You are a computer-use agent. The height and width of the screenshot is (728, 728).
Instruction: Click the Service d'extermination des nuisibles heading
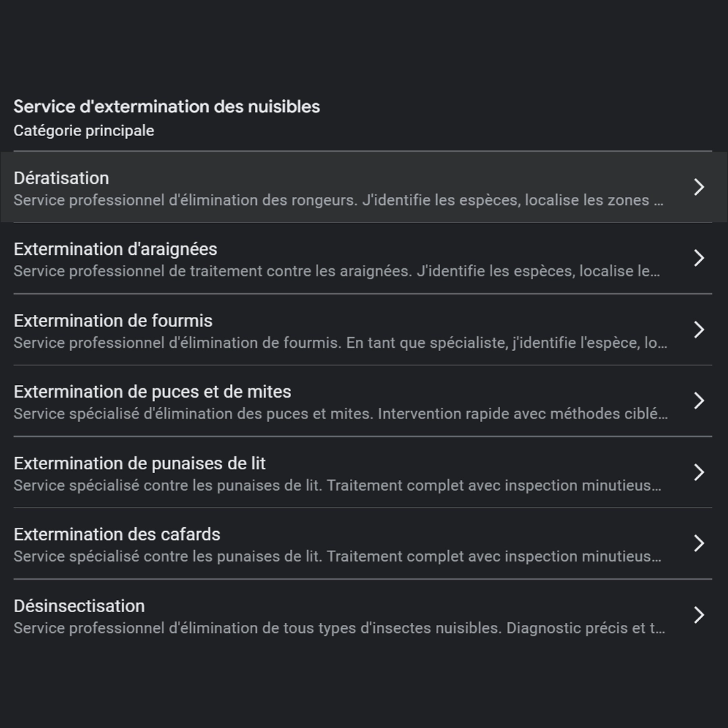[166, 107]
